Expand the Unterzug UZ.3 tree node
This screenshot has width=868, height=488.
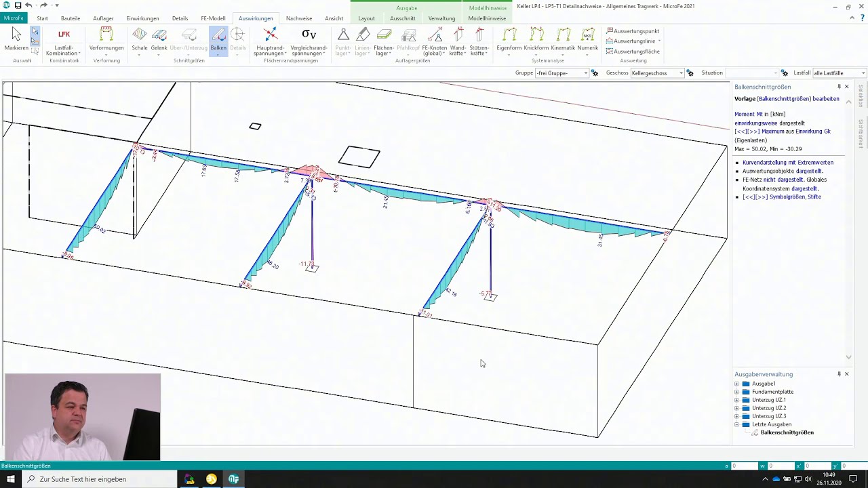[736, 416]
